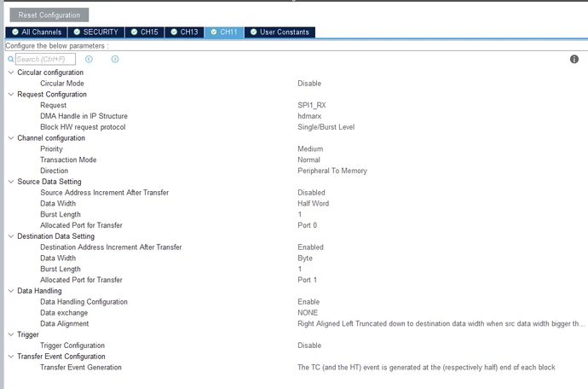Collapse the Source Data Setting section
Image resolution: width=588 pixels, height=389 pixels.
coord(11,182)
